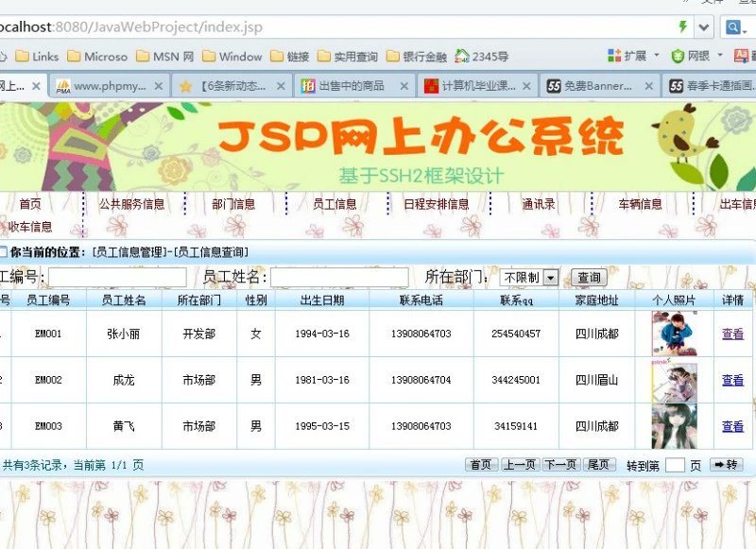
Task: Click 查看 link for EM001
Action: 732,334
